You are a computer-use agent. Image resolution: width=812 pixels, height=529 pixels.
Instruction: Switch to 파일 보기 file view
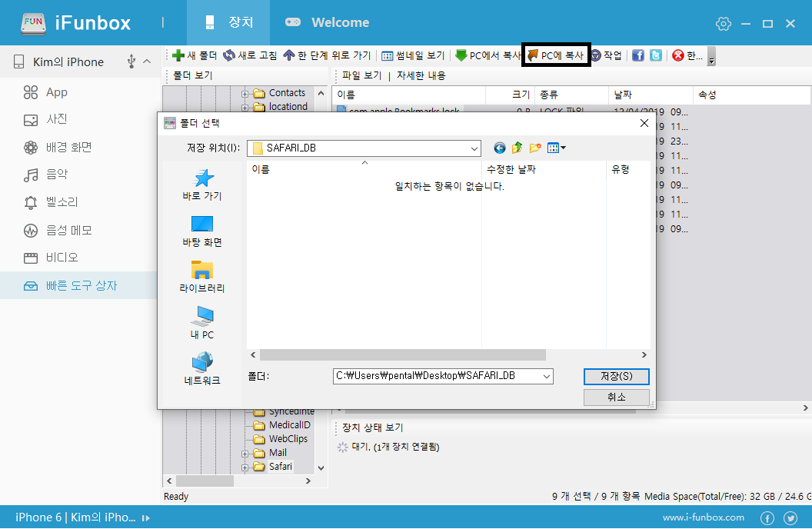click(361, 75)
